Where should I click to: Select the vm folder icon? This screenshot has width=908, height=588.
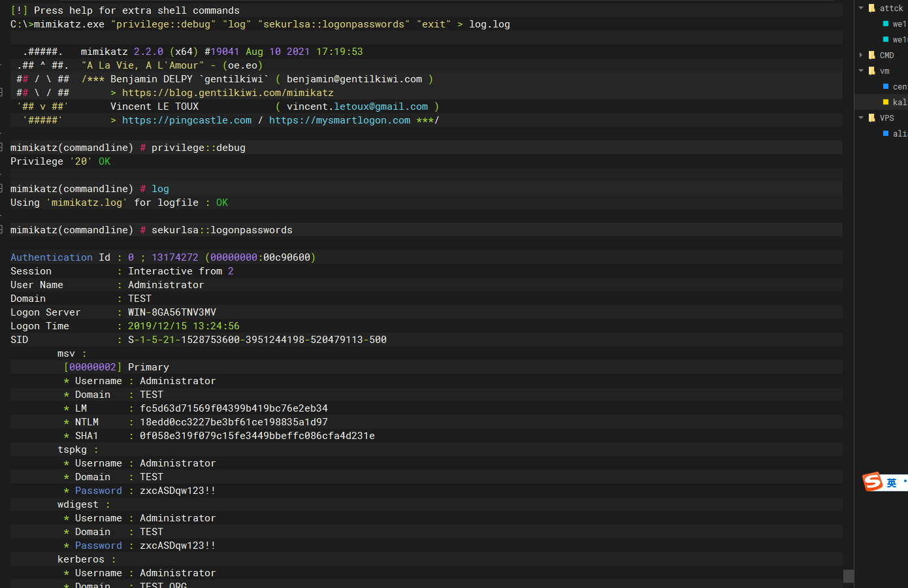pos(871,71)
